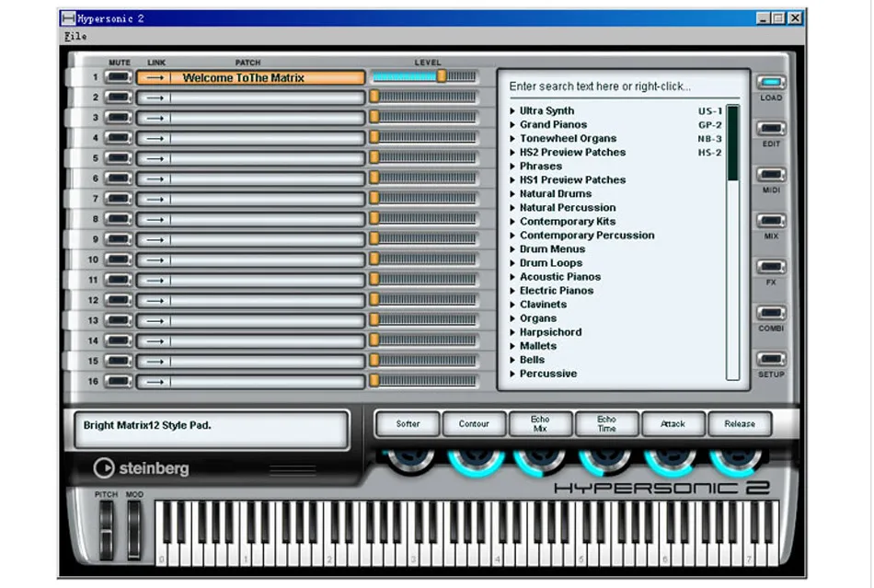Image resolution: width=874 pixels, height=588 pixels.
Task: Mute slot 1
Action: tap(118, 77)
